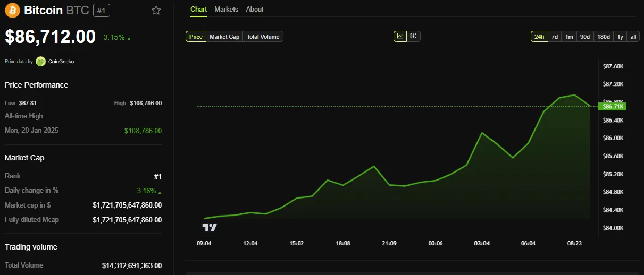644x275 pixels.
Task: Set chart range to 1y
Action: (620, 37)
